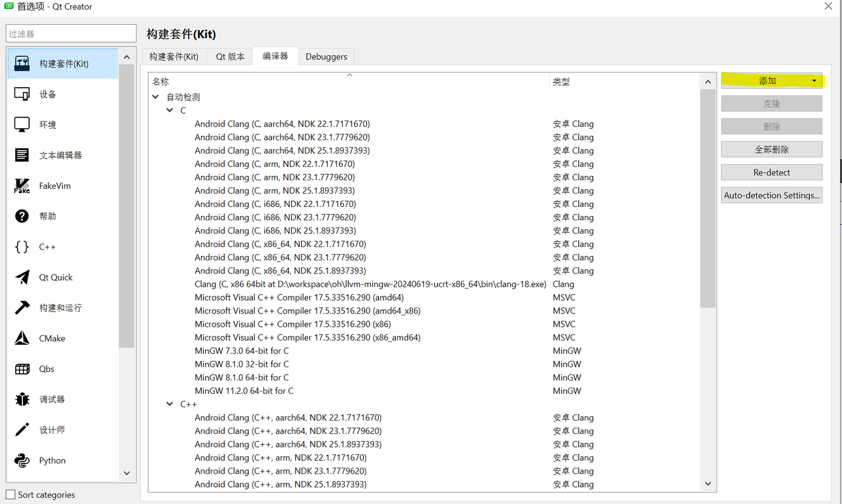This screenshot has width=842, height=504.
Task: Select the FakeVim category icon
Action: click(22, 186)
